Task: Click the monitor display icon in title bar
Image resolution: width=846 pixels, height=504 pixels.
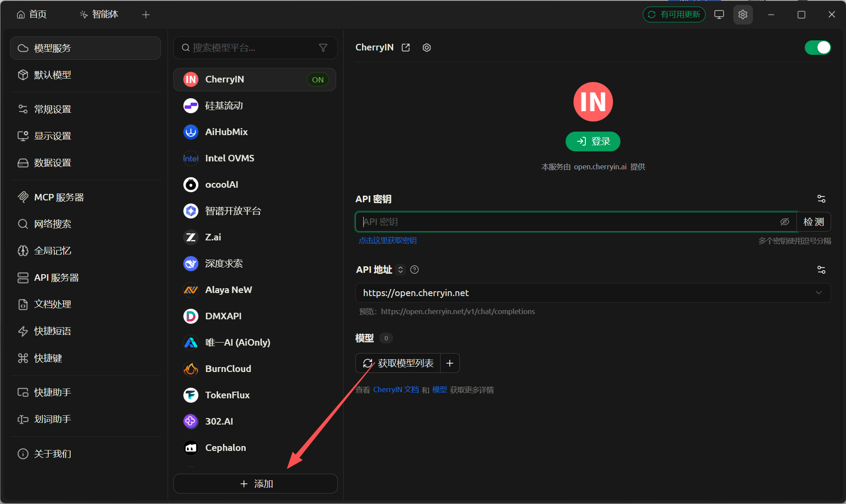Action: point(719,14)
